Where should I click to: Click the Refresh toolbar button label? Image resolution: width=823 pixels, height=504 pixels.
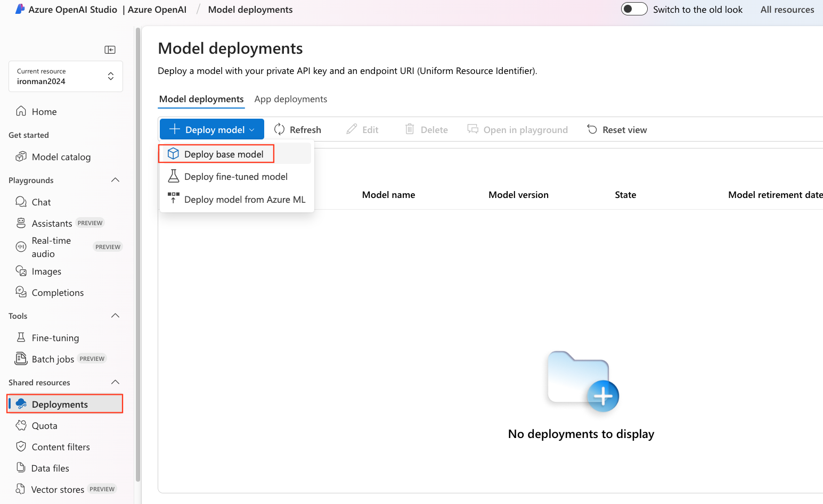click(x=305, y=130)
